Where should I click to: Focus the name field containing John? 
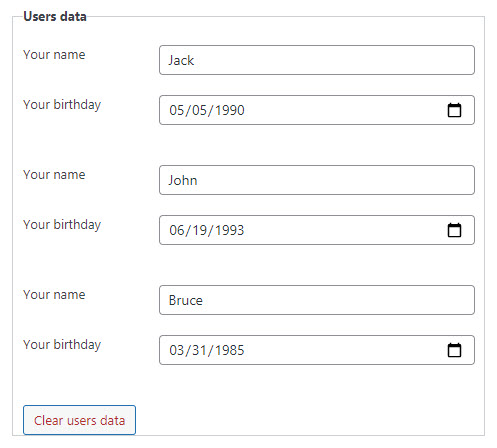(317, 180)
